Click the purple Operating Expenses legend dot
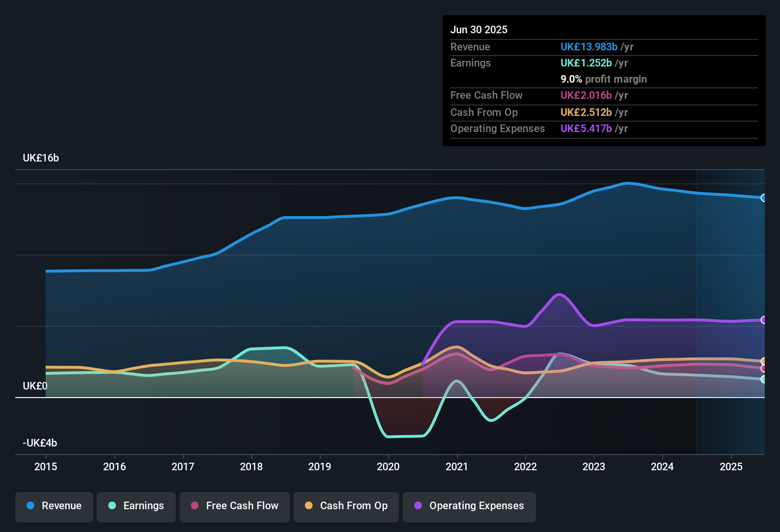This screenshot has width=780, height=532. click(418, 506)
